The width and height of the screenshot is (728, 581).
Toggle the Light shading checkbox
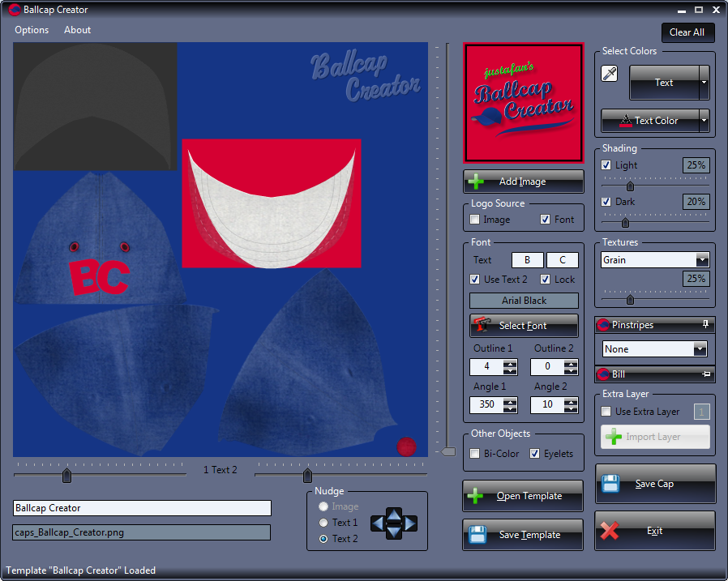(x=606, y=165)
